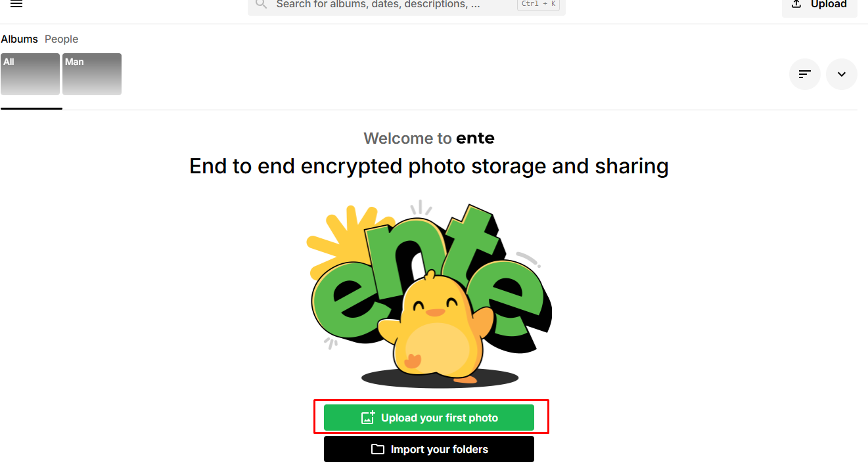868x474 pixels.
Task: Focus the search albums input field
Action: (x=388, y=5)
